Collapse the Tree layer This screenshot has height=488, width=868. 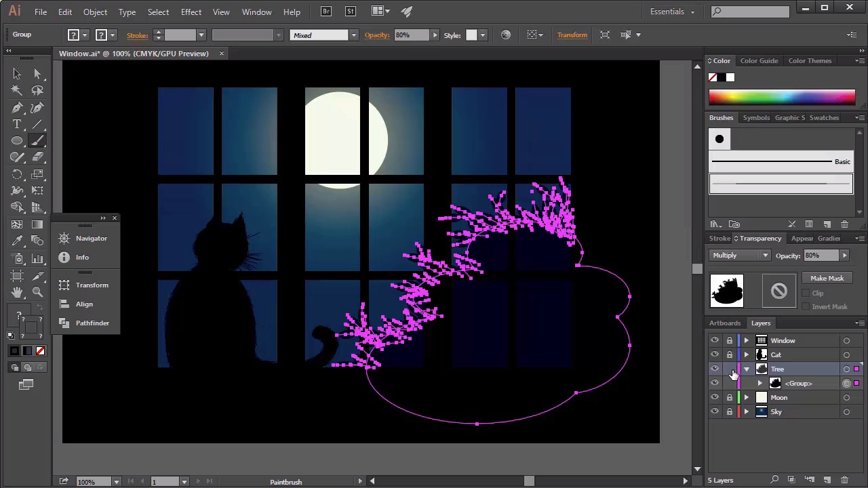pos(747,369)
